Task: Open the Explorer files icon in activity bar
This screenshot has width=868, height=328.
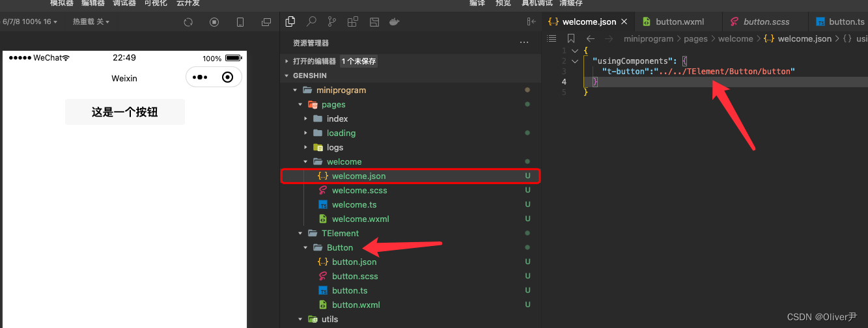Action: (290, 21)
